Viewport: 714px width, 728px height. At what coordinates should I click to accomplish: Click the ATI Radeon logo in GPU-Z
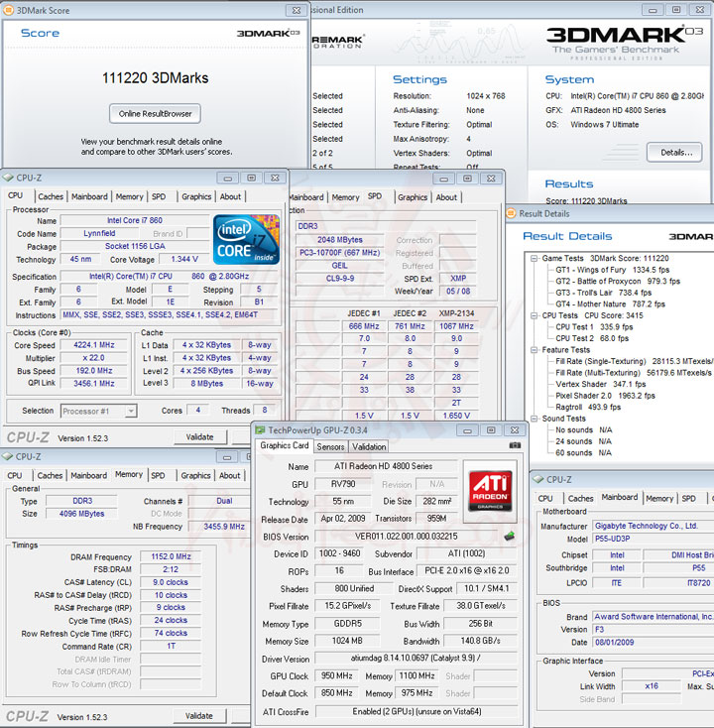[490, 490]
